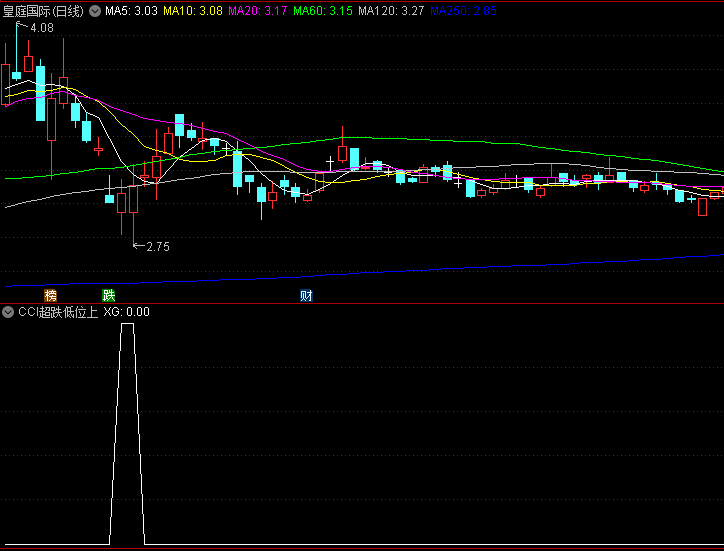Click the orange 榜 event marker
The image size is (724, 551).
pyautogui.click(x=50, y=295)
